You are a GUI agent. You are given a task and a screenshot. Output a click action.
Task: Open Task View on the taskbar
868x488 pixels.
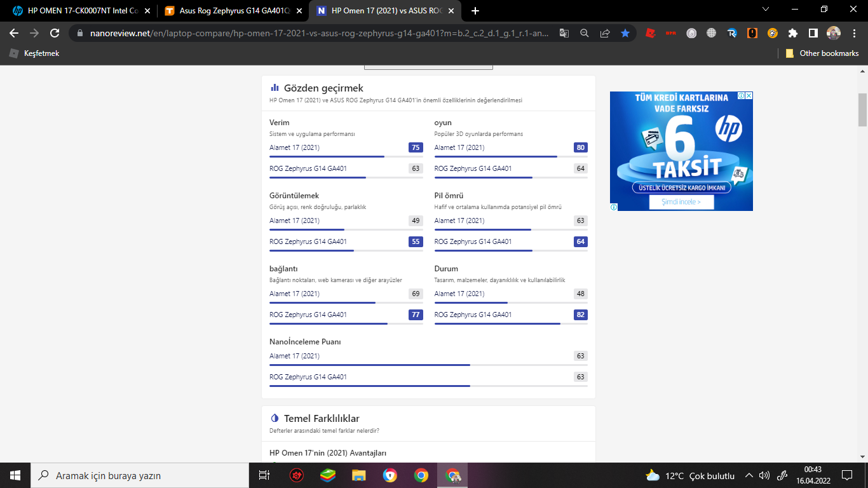coord(264,475)
